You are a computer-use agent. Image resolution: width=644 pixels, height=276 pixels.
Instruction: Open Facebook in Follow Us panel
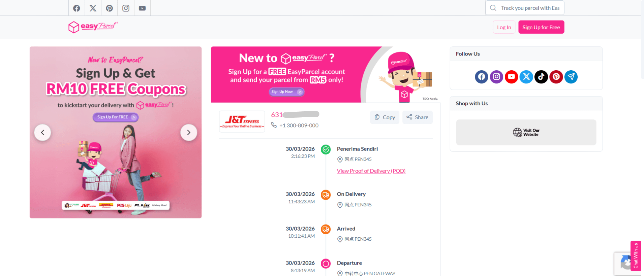(x=482, y=77)
